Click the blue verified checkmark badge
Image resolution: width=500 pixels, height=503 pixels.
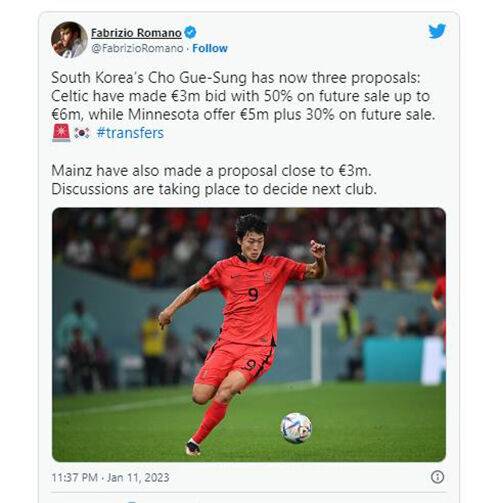click(190, 33)
